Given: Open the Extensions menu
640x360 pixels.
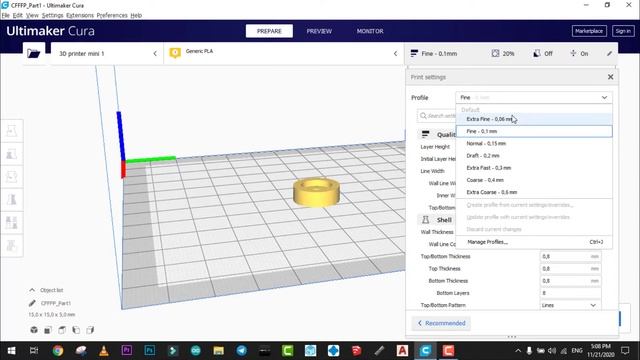Looking at the screenshot, I should [x=80, y=16].
